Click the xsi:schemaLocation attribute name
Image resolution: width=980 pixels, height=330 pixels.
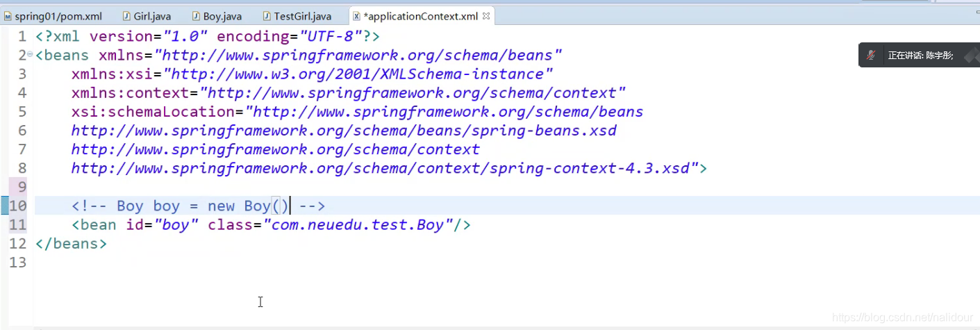153,111
